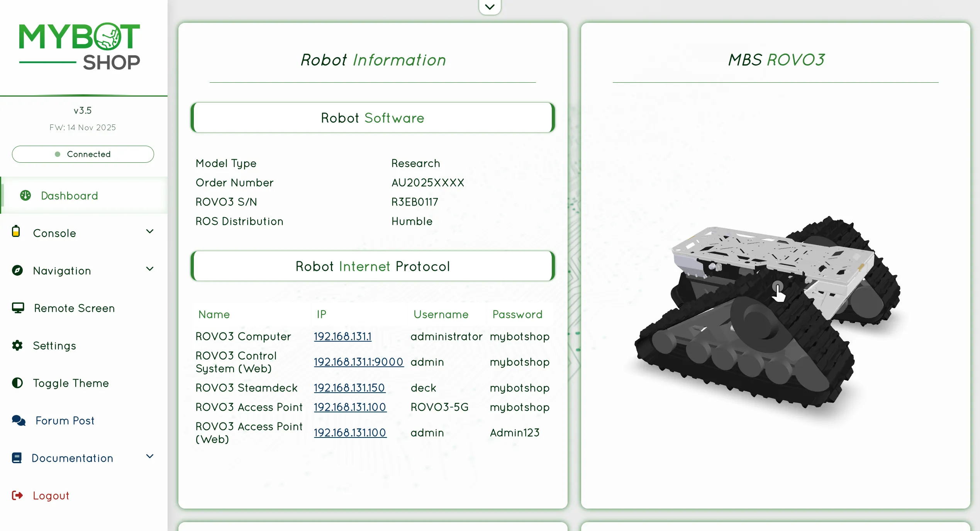Expand the Console submenu chevron
The height and width of the screenshot is (531, 980).
tap(150, 231)
